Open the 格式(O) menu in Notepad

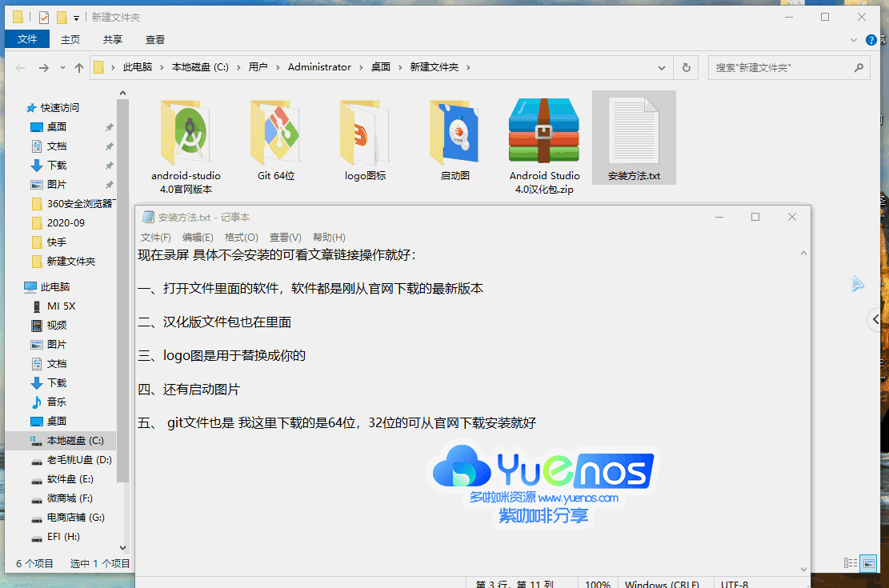pyautogui.click(x=241, y=237)
